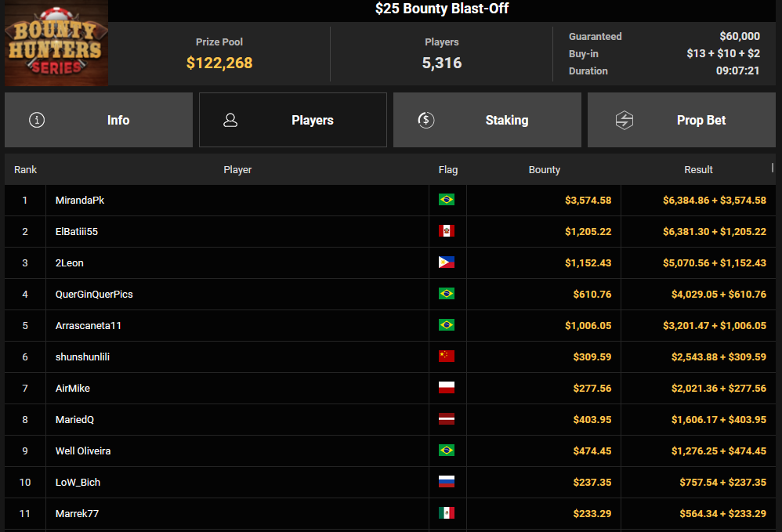This screenshot has width=782, height=532.
Task: Click the China flag for shunshunlili
Action: point(447,356)
